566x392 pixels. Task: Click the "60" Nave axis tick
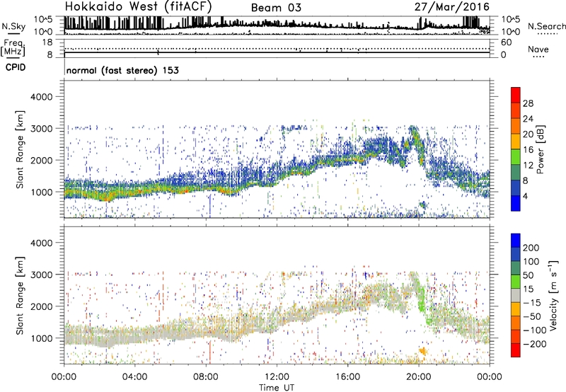tap(506, 42)
